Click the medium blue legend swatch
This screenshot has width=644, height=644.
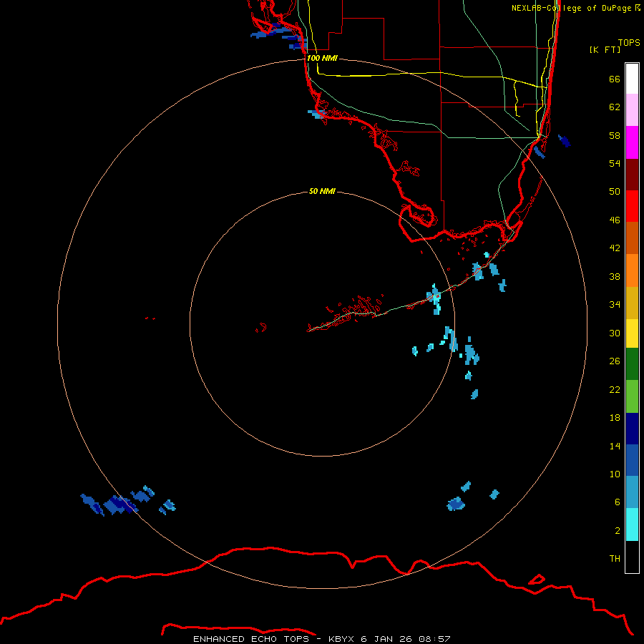pos(632,460)
